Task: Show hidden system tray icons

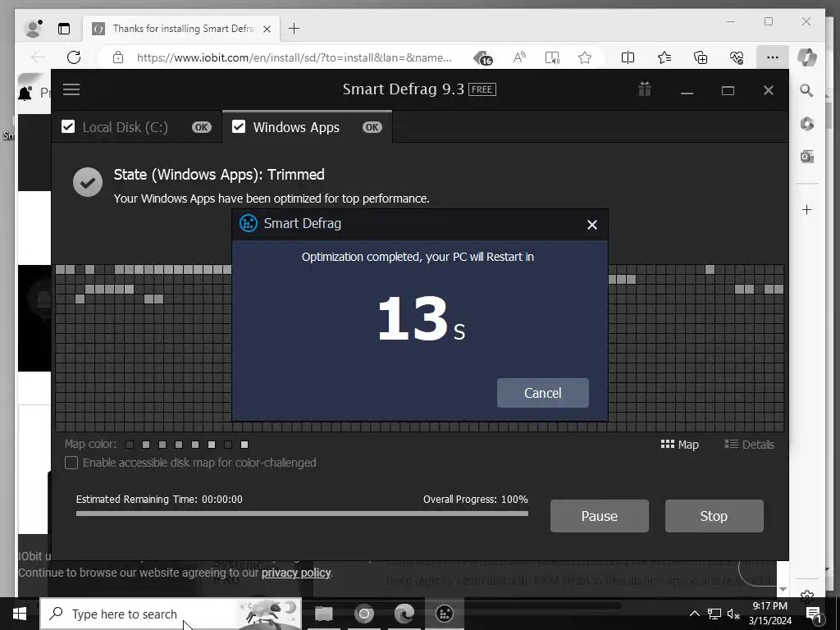Action: pos(694,614)
